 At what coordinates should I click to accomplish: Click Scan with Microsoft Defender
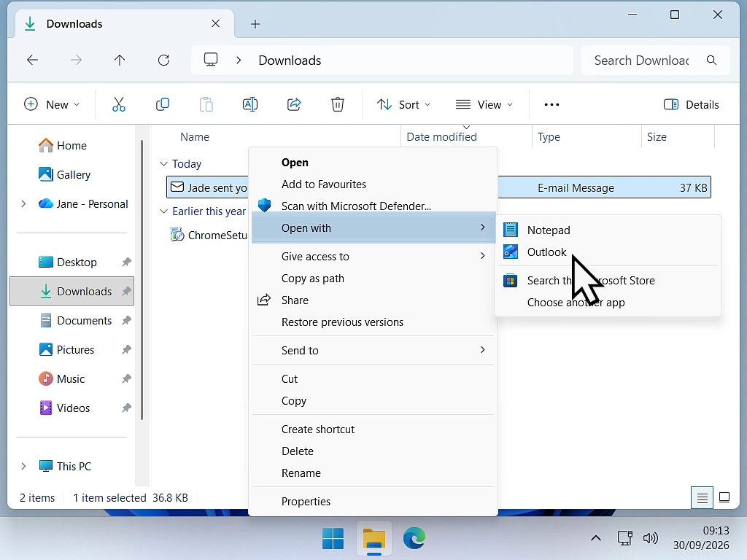pos(373,206)
